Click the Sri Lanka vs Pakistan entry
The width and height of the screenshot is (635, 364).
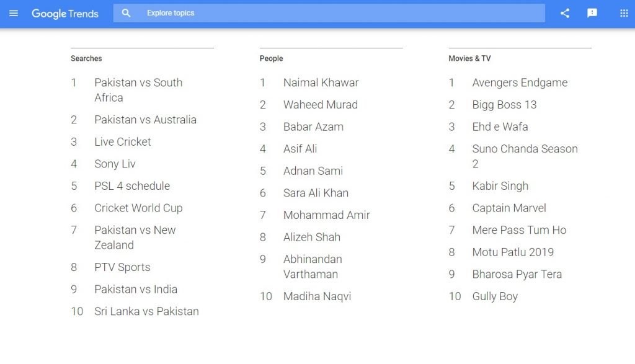coord(146,311)
